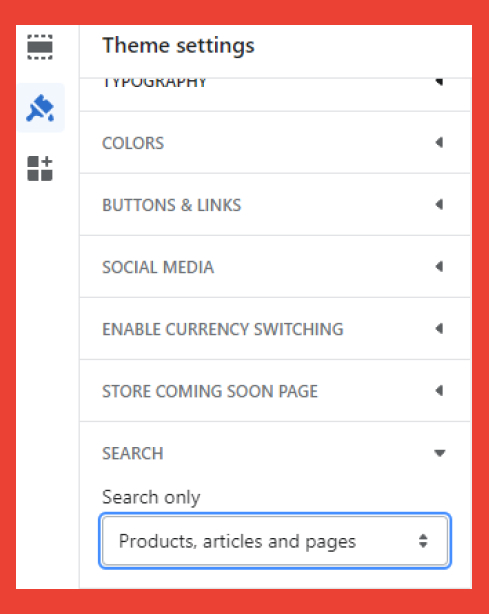Collapse the Search section arrow

tap(440, 453)
